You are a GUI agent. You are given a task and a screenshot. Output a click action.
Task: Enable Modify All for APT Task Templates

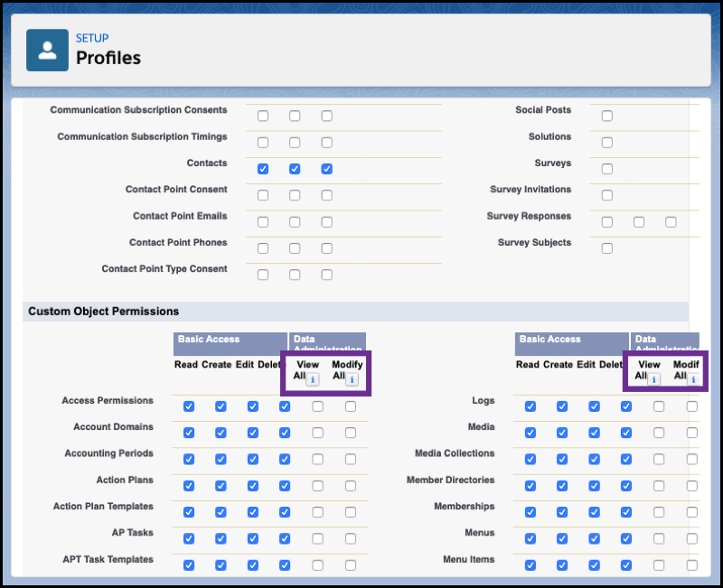pyautogui.click(x=351, y=565)
